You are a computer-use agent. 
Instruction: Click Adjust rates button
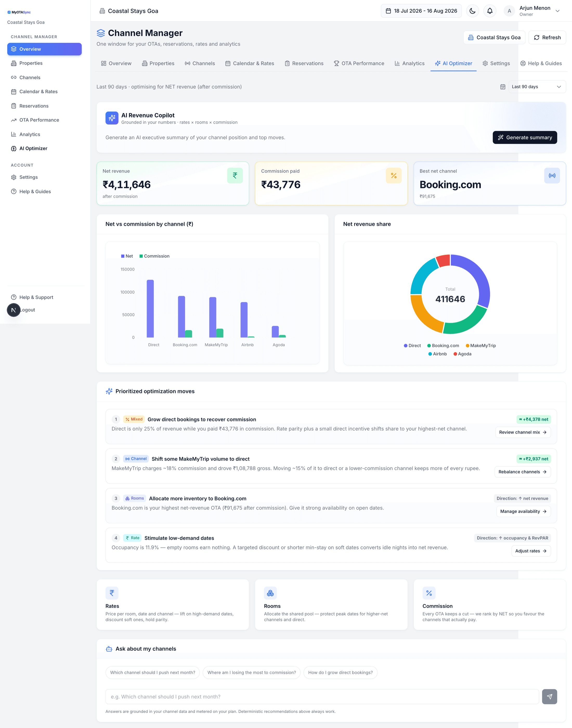pos(531,551)
